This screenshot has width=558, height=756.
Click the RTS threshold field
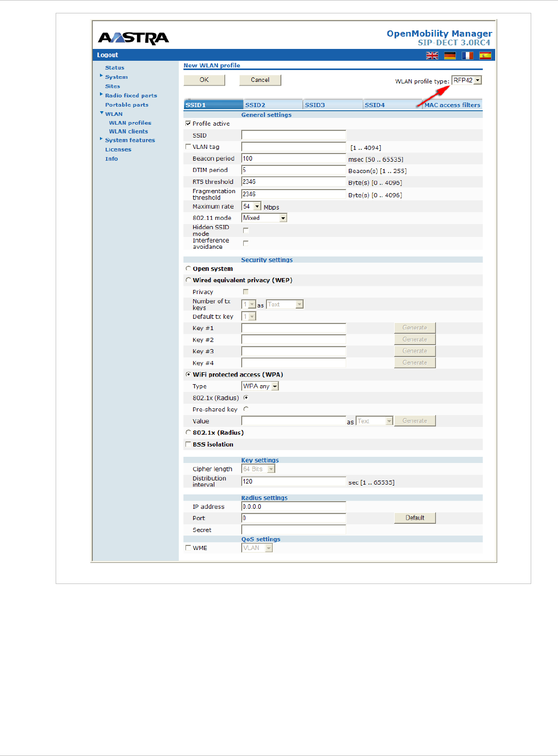click(294, 182)
